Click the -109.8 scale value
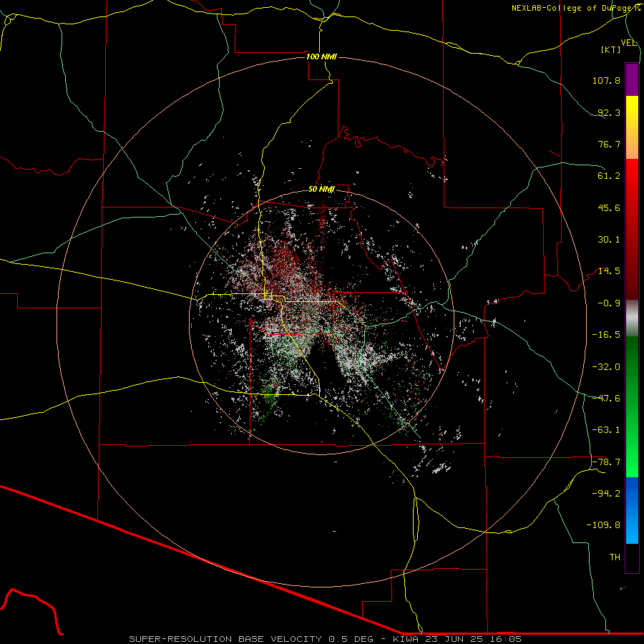Image resolution: width=644 pixels, height=644 pixels. 603,525
